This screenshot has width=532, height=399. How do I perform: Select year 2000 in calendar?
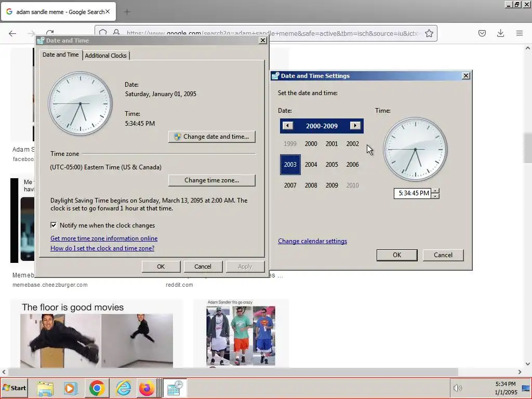tap(311, 144)
